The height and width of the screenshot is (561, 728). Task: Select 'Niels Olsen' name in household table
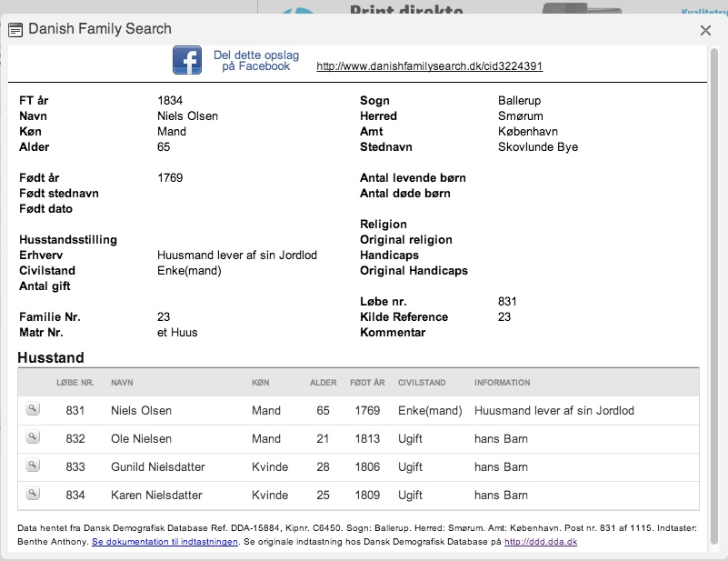[141, 411]
